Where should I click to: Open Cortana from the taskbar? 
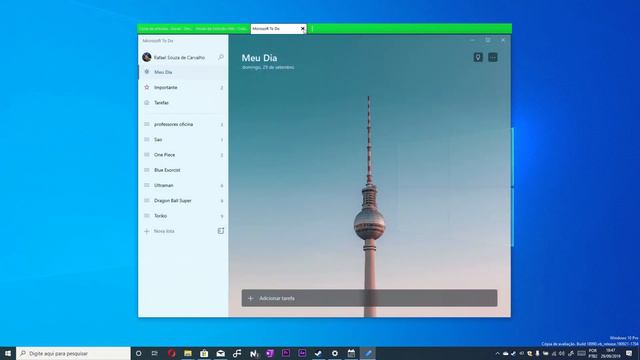click(138, 353)
